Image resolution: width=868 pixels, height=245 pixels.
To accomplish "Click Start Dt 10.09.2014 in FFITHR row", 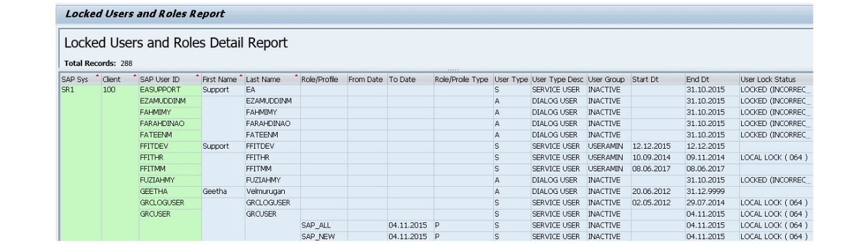I will tap(658, 157).
